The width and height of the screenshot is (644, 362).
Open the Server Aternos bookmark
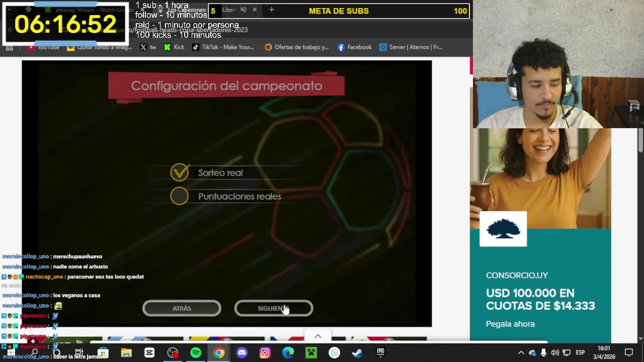click(x=411, y=47)
